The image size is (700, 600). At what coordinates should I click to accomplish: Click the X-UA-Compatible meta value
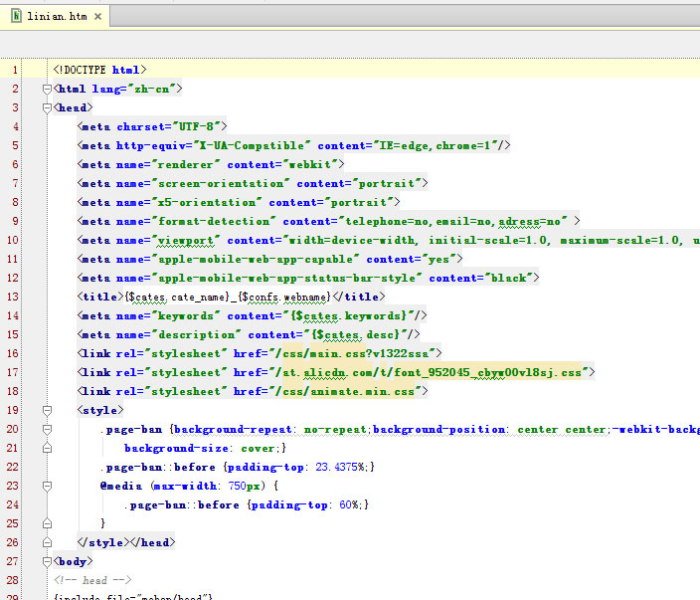(252, 146)
